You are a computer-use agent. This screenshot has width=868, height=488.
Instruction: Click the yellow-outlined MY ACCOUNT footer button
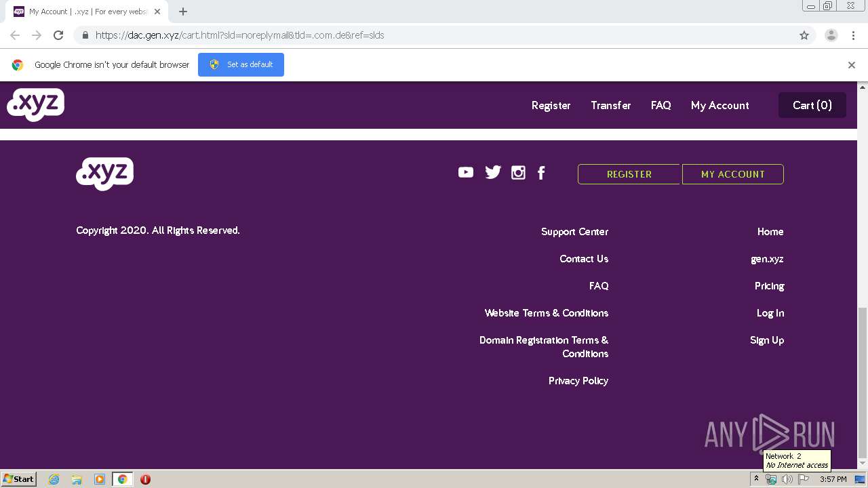[x=732, y=174]
